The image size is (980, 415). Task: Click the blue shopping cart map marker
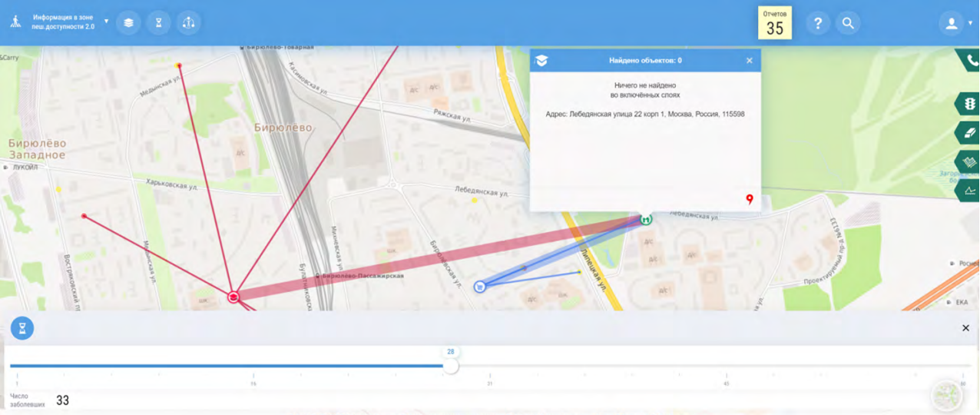click(x=479, y=287)
